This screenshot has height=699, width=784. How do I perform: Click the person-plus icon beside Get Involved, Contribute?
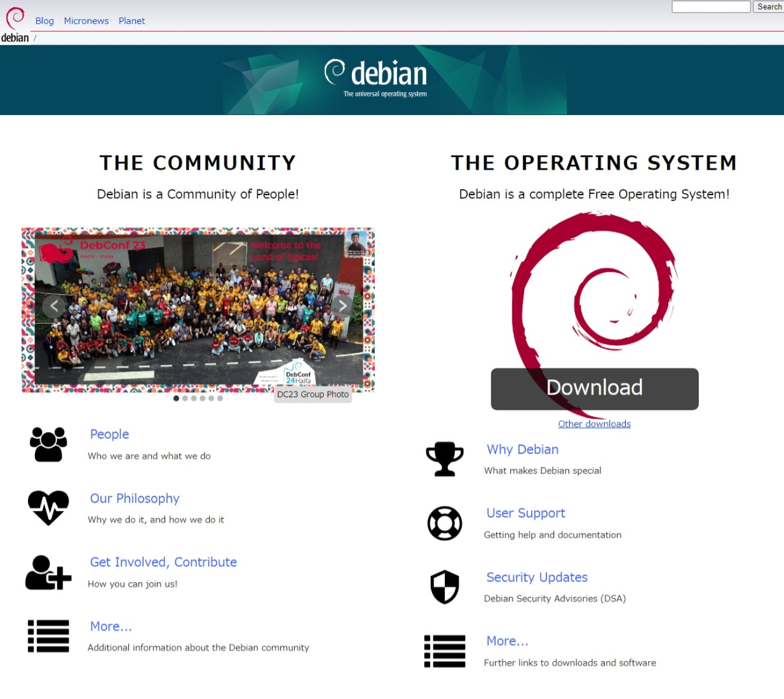click(48, 572)
